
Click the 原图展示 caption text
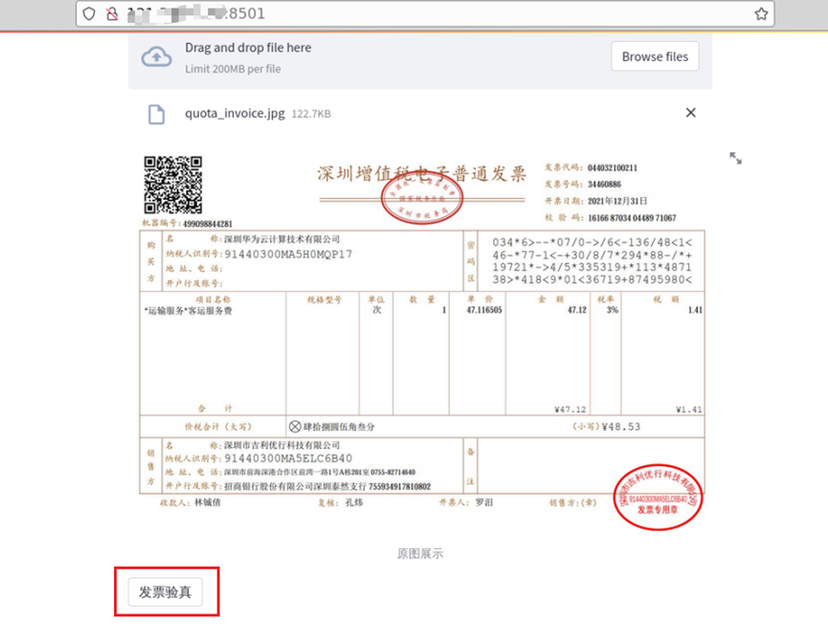point(420,553)
